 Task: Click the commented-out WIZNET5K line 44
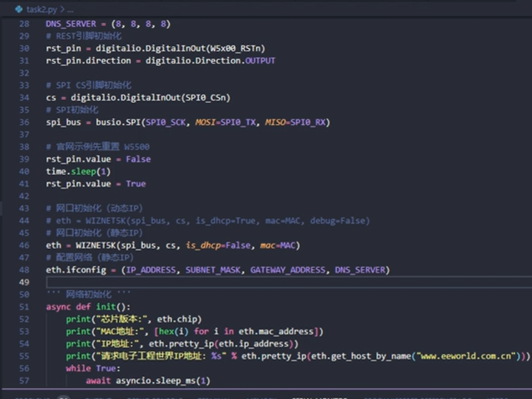207,221
